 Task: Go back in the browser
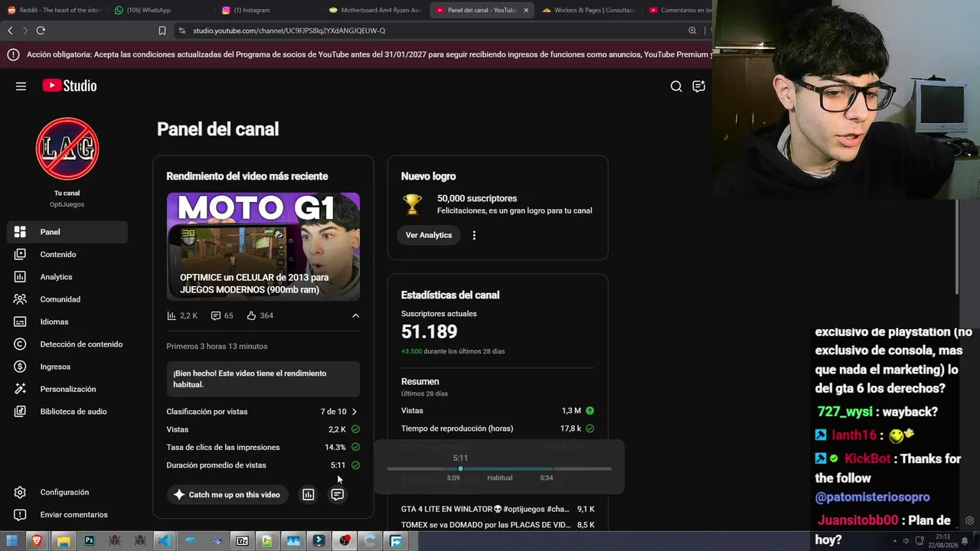(x=10, y=31)
